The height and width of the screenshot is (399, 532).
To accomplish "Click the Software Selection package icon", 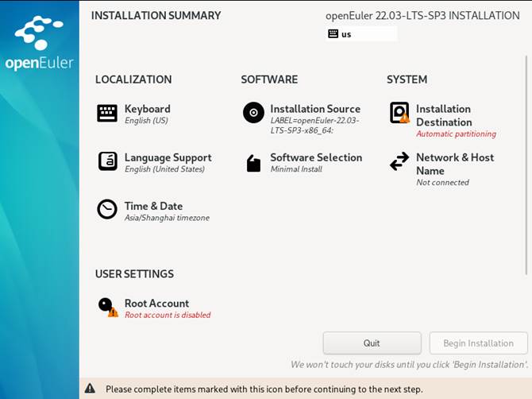I will tap(253, 163).
